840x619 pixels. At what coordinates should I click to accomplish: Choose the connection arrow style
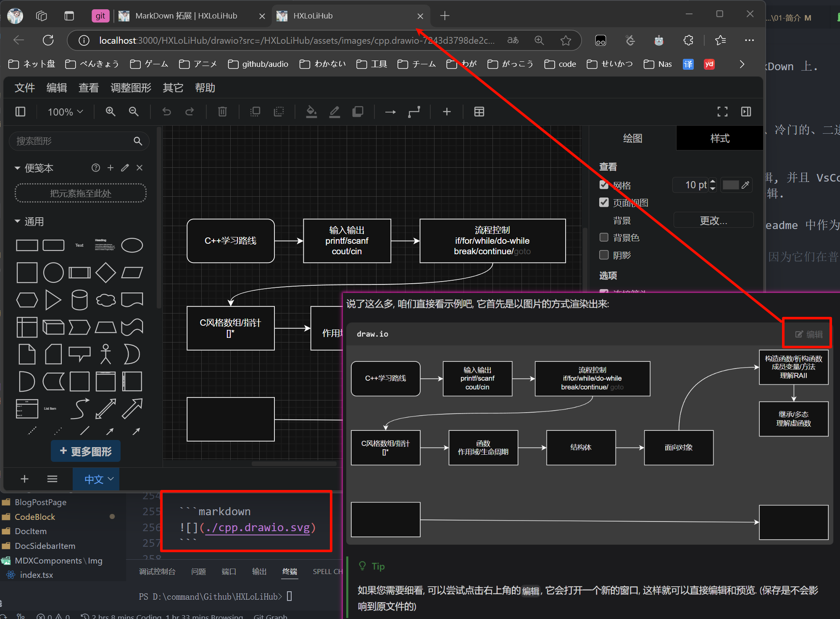click(x=390, y=112)
